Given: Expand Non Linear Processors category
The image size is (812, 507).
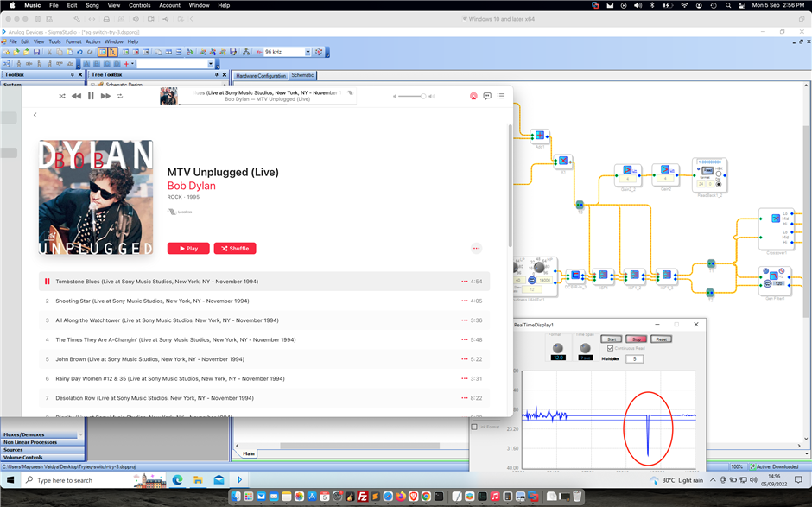Looking at the screenshot, I should [x=42, y=442].
